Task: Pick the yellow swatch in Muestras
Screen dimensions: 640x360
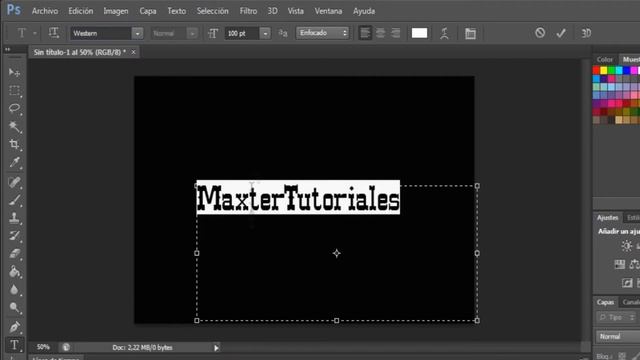Action: pos(604,71)
